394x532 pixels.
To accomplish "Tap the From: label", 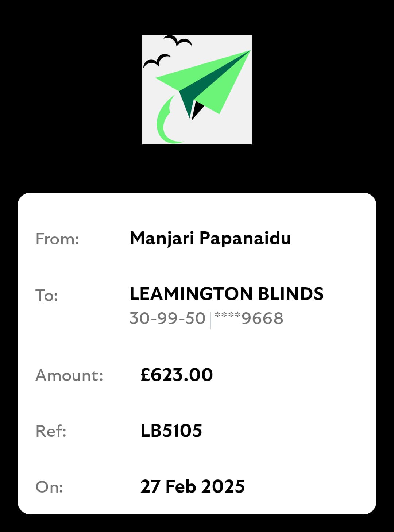I will click(x=57, y=239).
